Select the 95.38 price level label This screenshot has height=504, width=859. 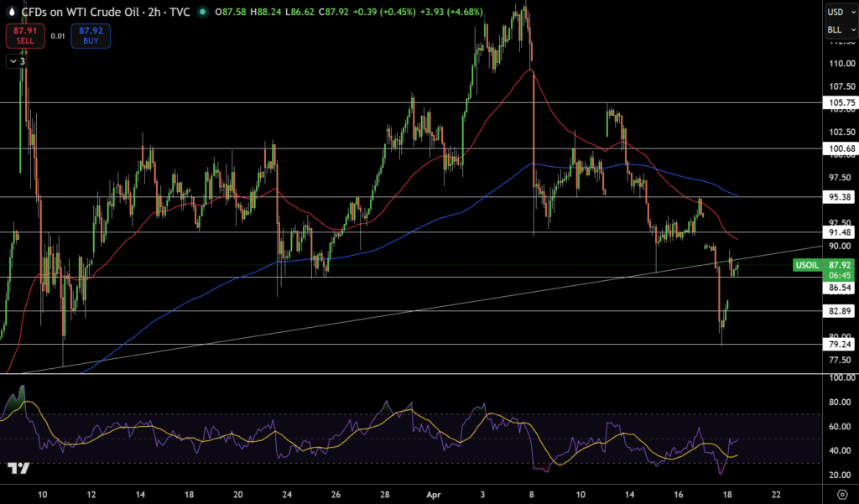click(841, 197)
